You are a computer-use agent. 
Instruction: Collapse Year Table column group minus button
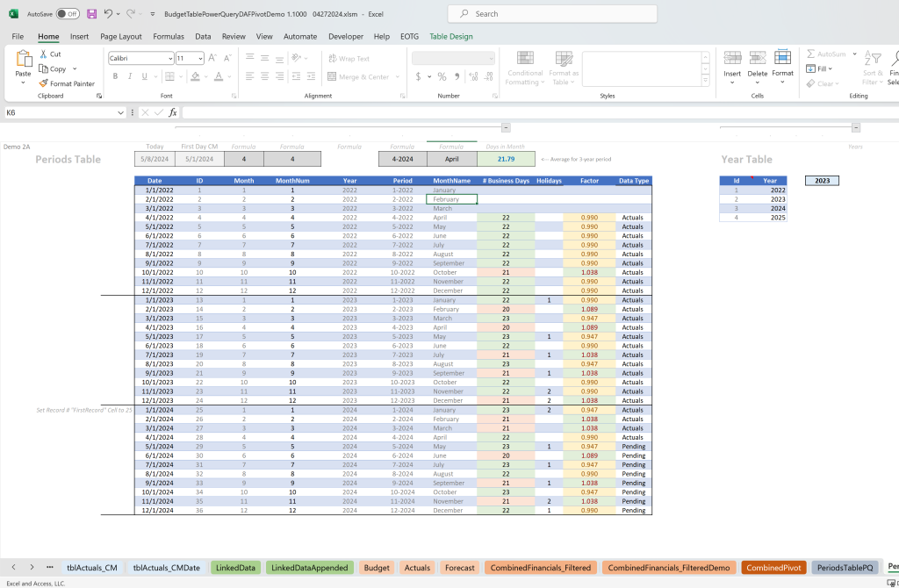coord(855,128)
